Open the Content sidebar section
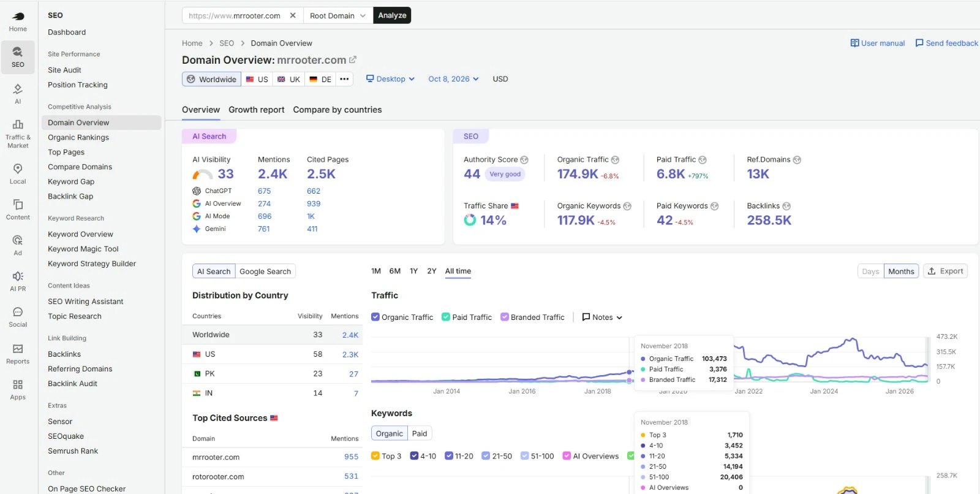This screenshot has height=494, width=980. coord(18,209)
